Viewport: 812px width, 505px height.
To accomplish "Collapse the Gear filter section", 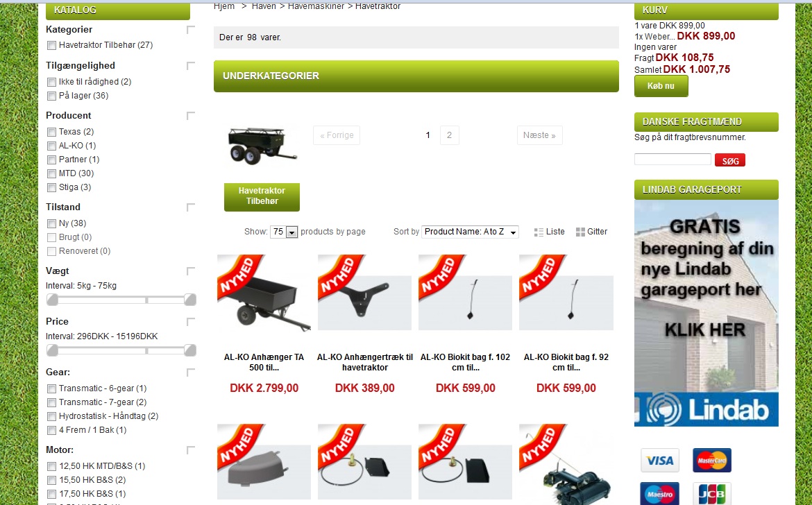I will [191, 373].
